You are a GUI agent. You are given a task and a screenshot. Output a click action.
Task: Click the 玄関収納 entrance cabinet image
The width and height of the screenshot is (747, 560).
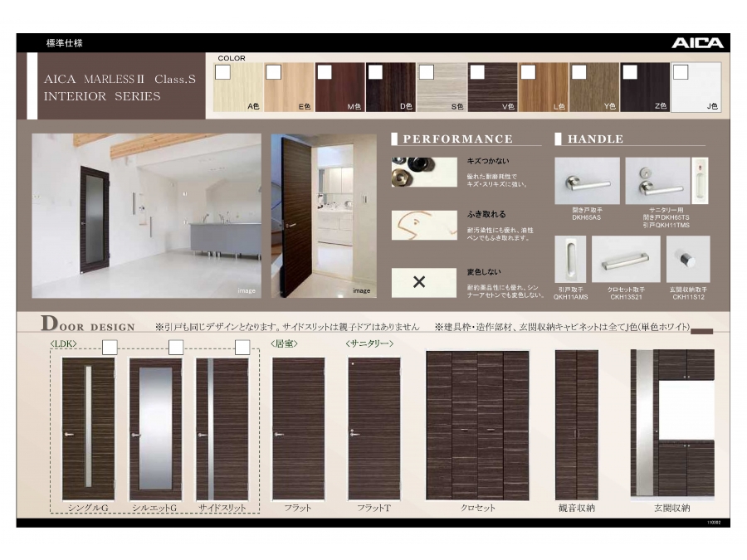tap(672, 424)
